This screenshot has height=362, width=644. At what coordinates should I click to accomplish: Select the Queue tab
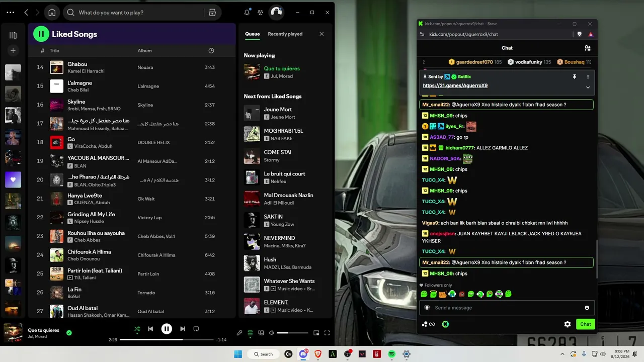(253, 34)
